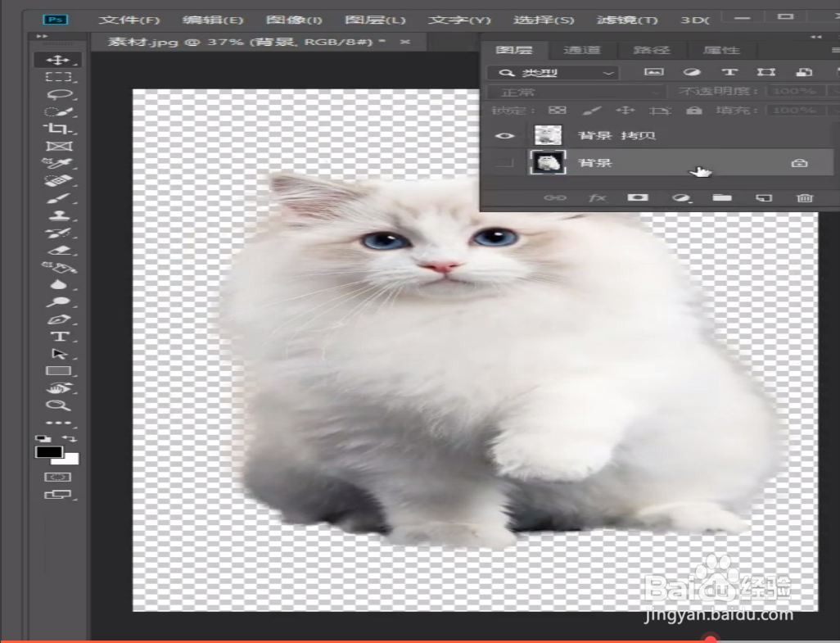Viewport: 840px width, 643px height.
Task: Select the Hand tool
Action: pos(58,388)
